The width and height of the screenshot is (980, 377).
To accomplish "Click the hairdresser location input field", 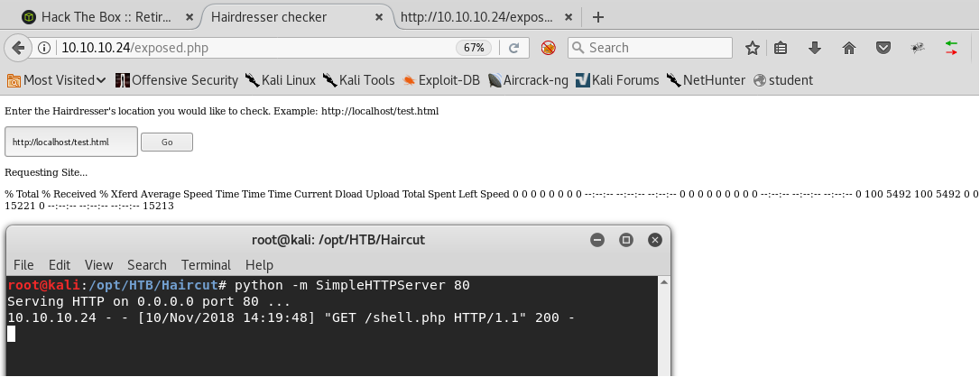I will pos(71,142).
